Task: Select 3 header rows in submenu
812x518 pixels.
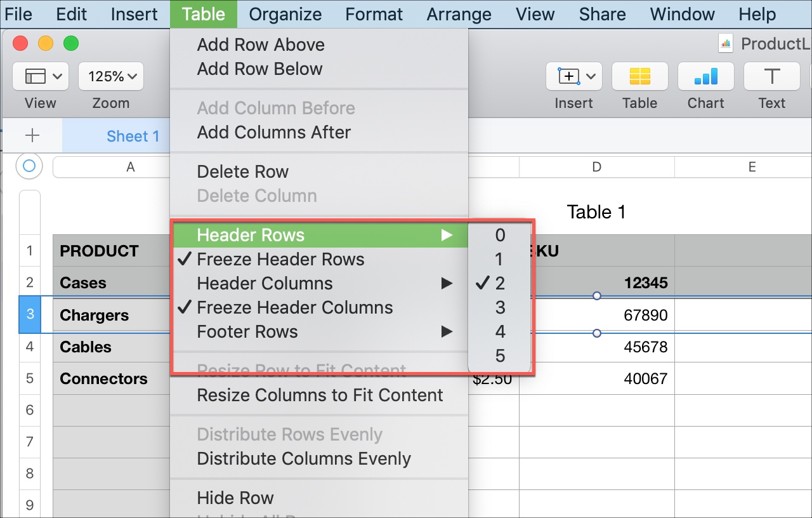Action: (x=500, y=307)
